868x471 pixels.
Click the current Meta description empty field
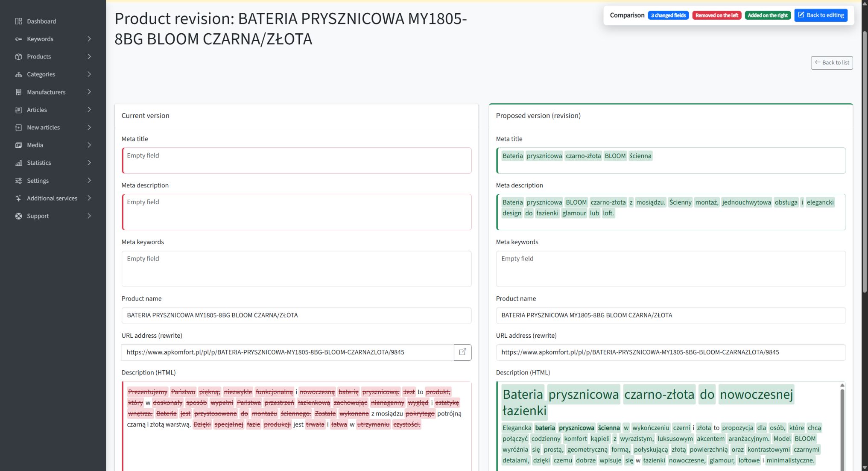(x=297, y=212)
